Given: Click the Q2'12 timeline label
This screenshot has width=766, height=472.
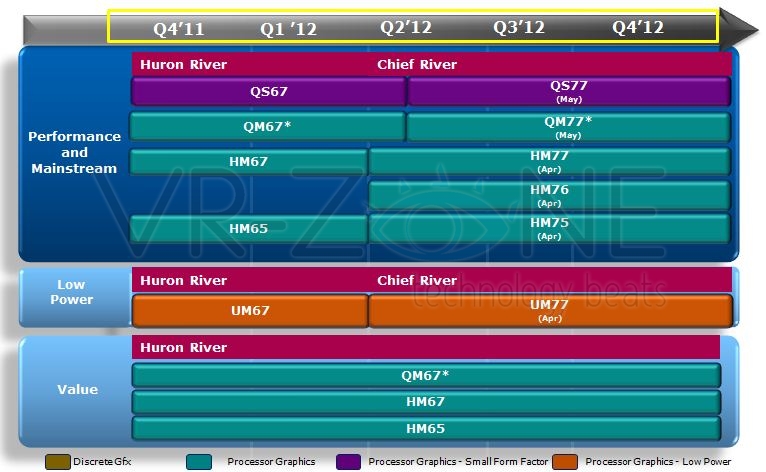Looking at the screenshot, I should coord(406,27).
